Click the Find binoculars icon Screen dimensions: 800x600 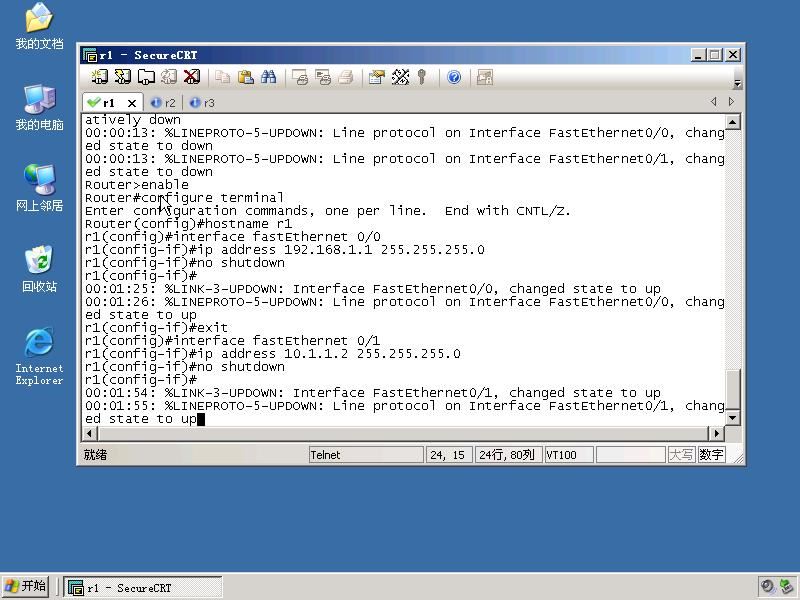tap(268, 77)
